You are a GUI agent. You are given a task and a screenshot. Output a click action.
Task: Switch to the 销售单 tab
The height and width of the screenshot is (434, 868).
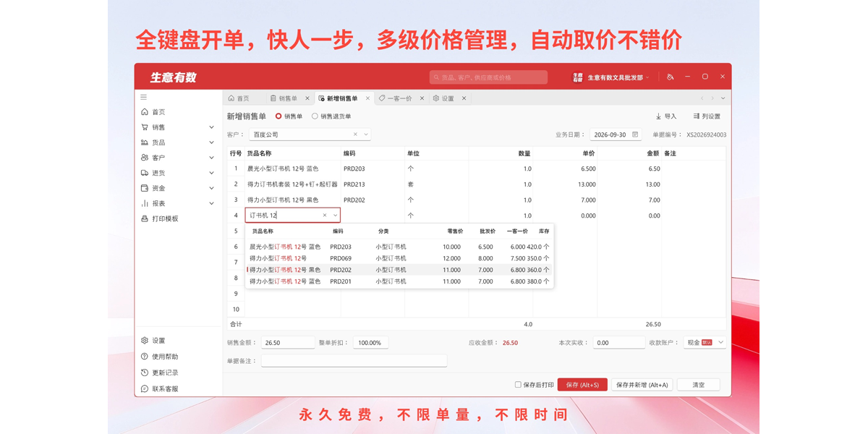point(288,98)
